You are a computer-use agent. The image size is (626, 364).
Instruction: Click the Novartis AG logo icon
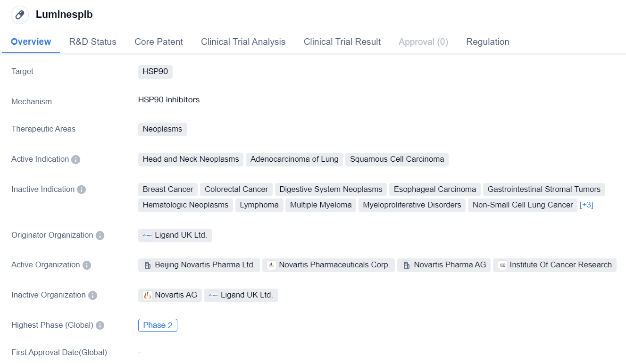click(148, 295)
